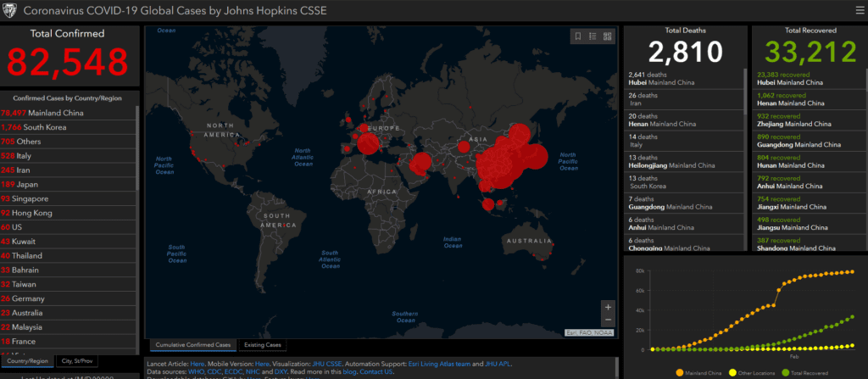Open the DXY data source link
Image resolution: width=868 pixels, height=379 pixels.
pyautogui.click(x=281, y=372)
